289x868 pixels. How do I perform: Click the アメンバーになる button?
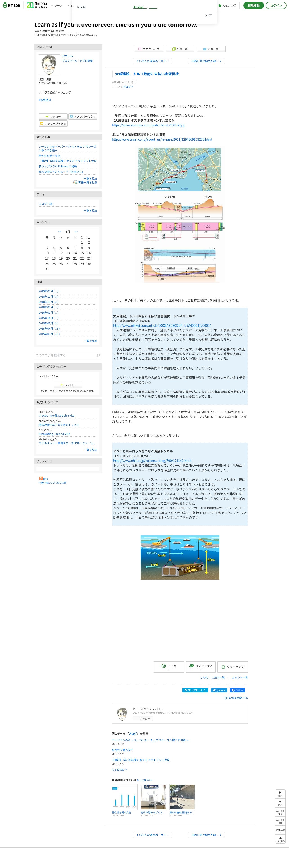point(83,116)
